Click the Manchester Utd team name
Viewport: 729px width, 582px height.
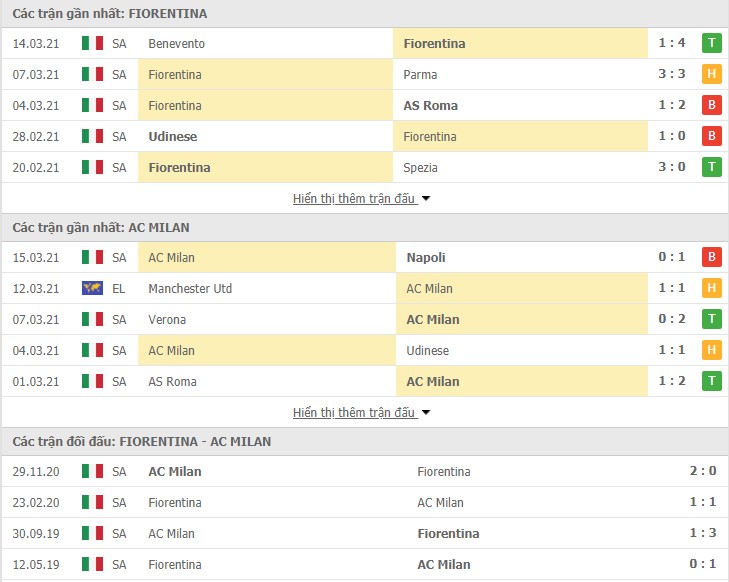(190, 288)
